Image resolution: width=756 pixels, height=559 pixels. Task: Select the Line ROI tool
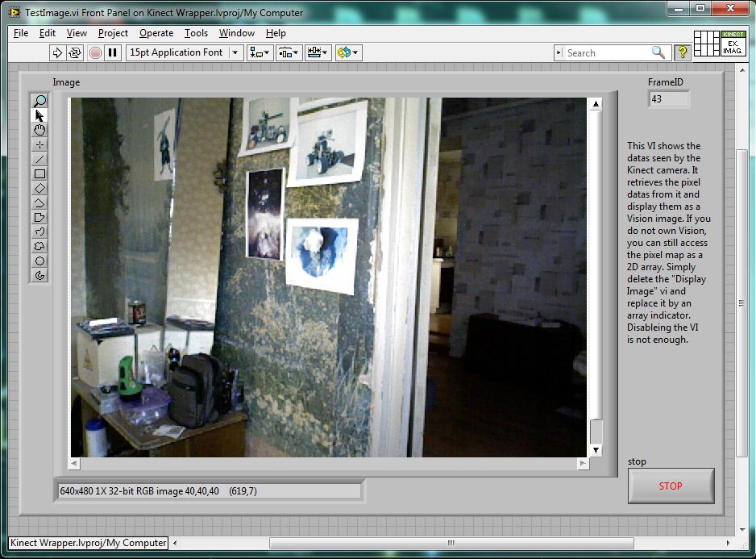[39, 159]
